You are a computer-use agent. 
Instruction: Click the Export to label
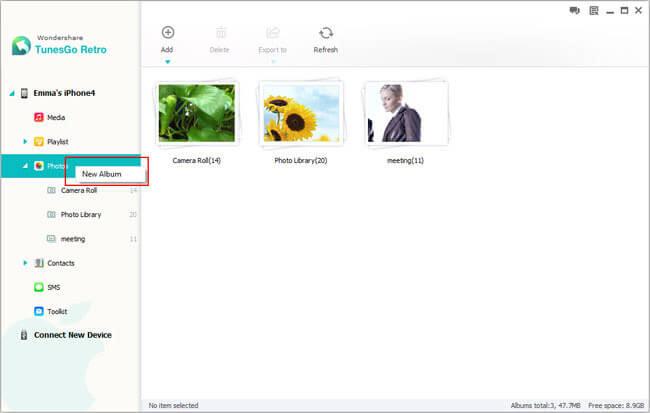pos(273,50)
